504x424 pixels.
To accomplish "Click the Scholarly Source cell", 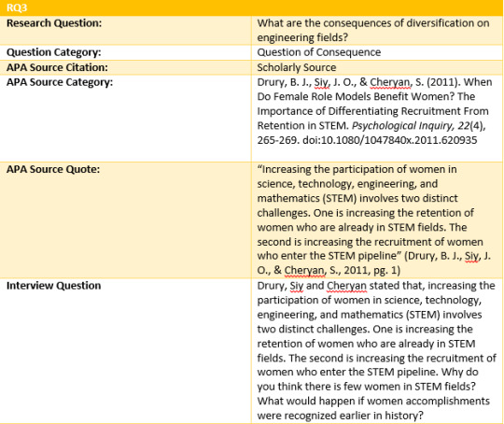I will point(377,67).
